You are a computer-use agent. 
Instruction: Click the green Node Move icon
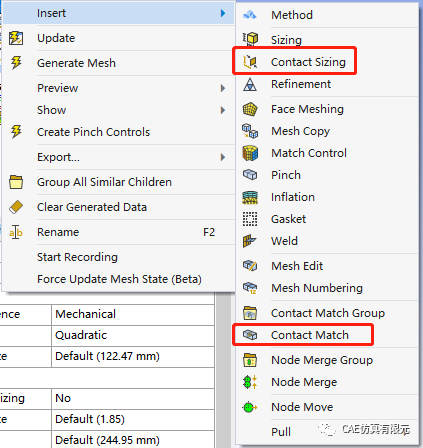point(250,407)
